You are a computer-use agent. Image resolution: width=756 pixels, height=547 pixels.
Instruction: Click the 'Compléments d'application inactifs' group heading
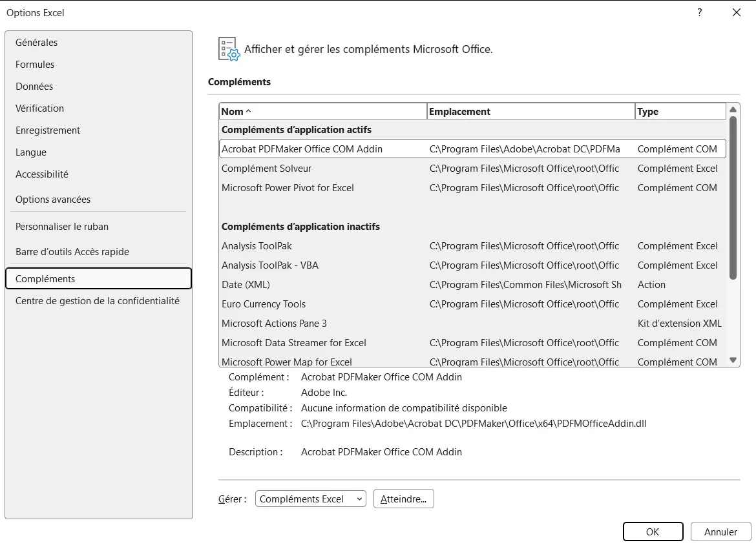(x=300, y=227)
